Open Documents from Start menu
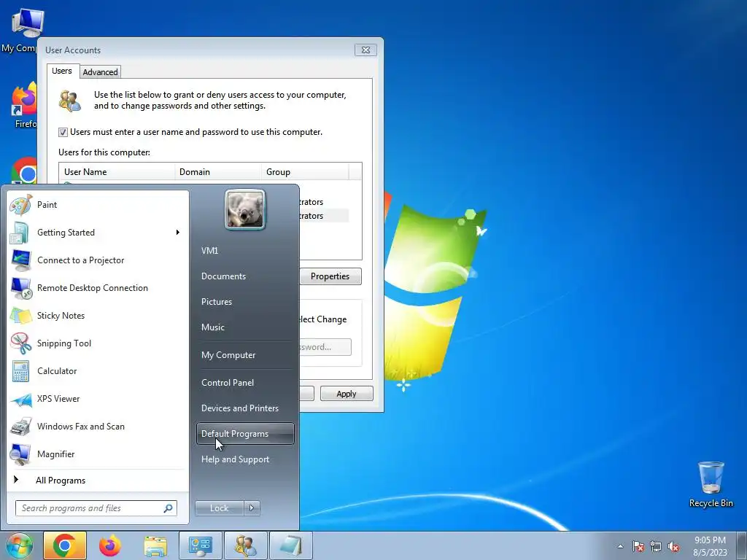The width and height of the screenshot is (747, 560). click(245, 276)
